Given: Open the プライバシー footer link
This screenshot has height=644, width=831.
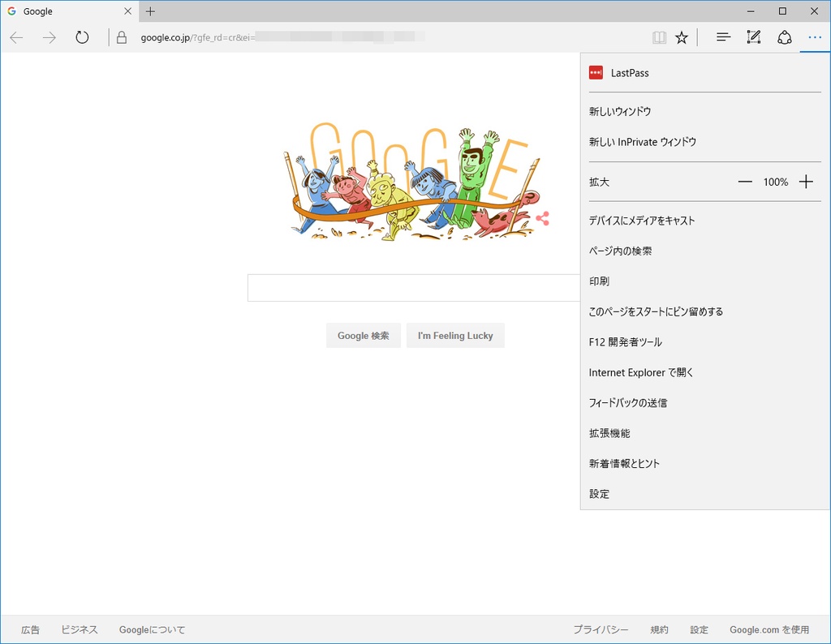Looking at the screenshot, I should click(601, 629).
